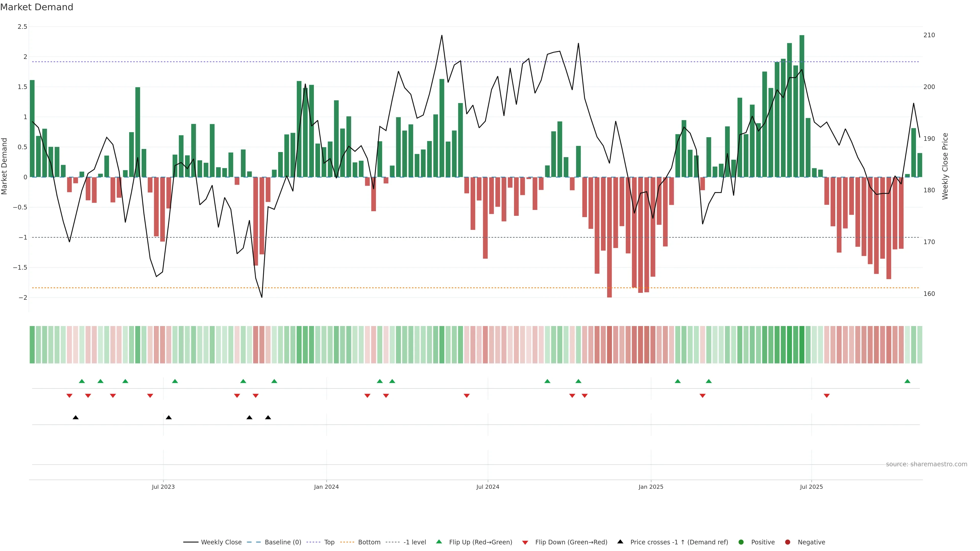Click the Market Demand chart title
Screen dimensions: 980x551
click(x=36, y=7)
